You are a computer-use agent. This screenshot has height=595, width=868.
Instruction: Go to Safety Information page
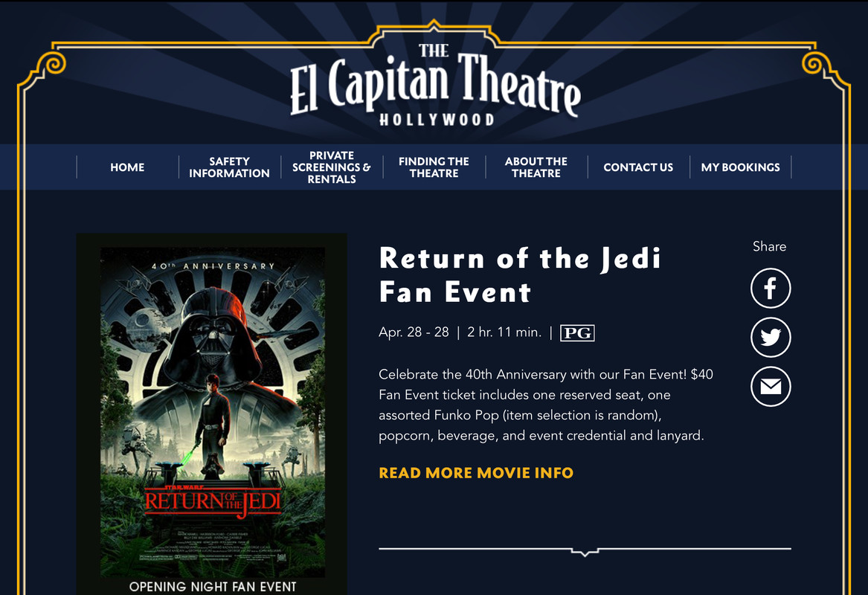point(229,167)
